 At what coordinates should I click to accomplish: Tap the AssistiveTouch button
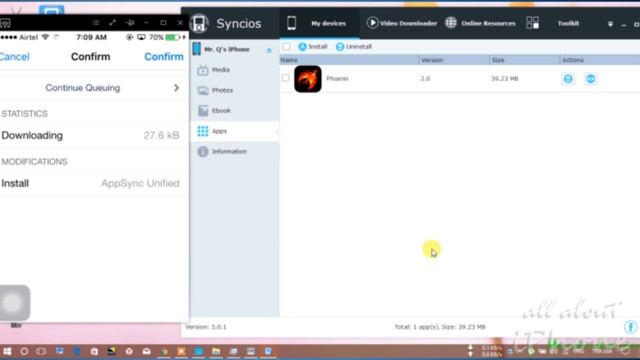14,303
